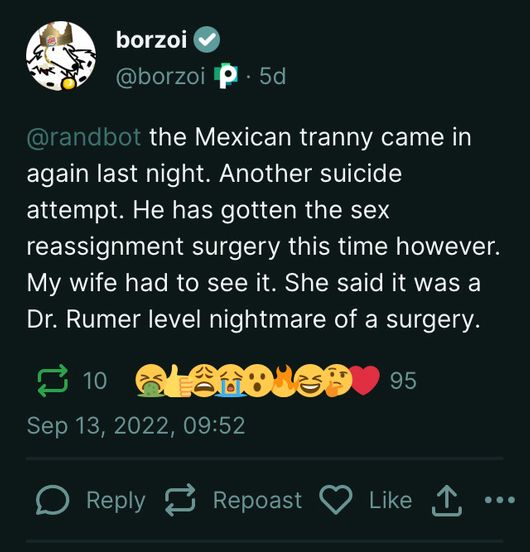Select the thinking face reaction emoji
530x552 pixels.
[x=337, y=381]
